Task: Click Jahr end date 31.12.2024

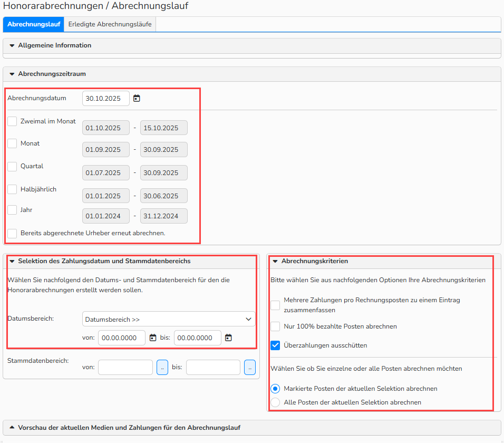Action: 164,216
